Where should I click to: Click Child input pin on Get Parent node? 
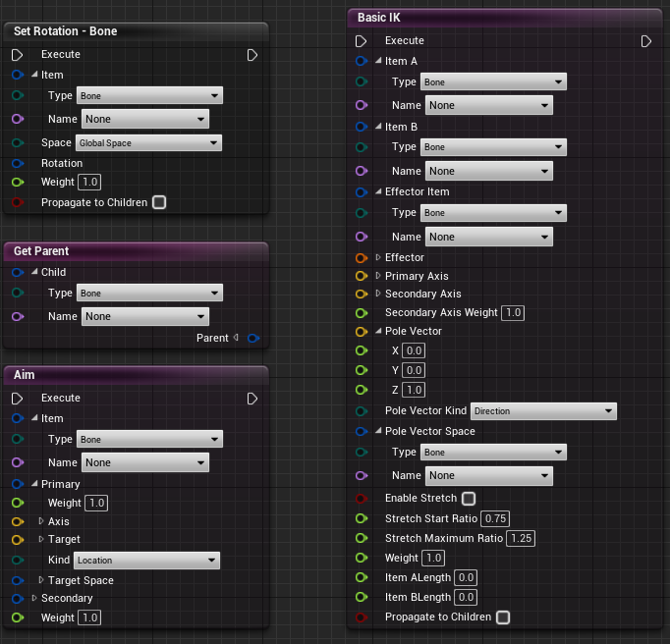[x=17, y=272]
